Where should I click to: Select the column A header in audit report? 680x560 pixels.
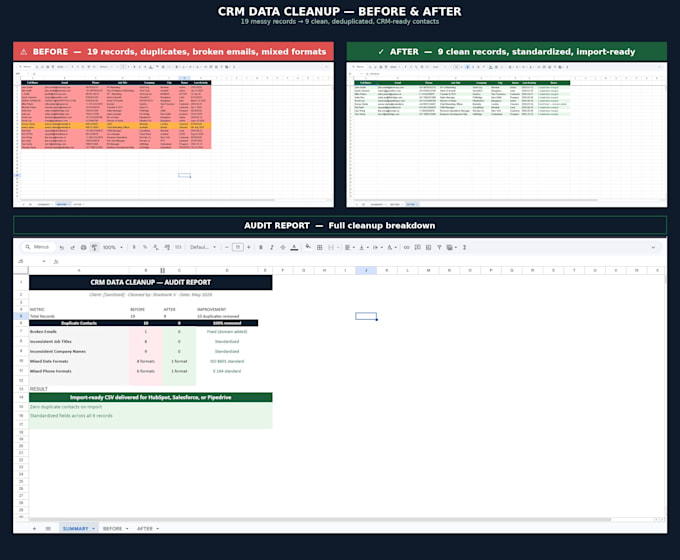click(x=79, y=270)
